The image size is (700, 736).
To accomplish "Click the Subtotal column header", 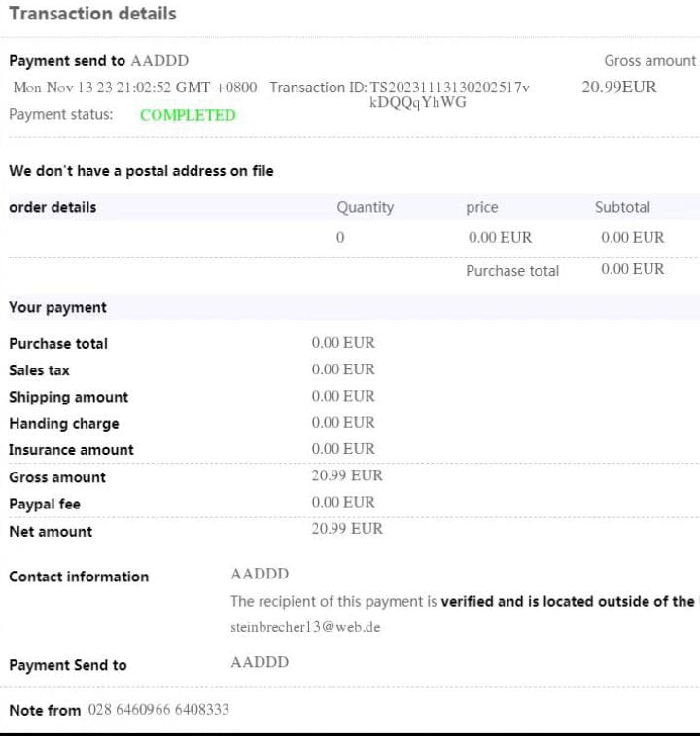I will point(622,207).
